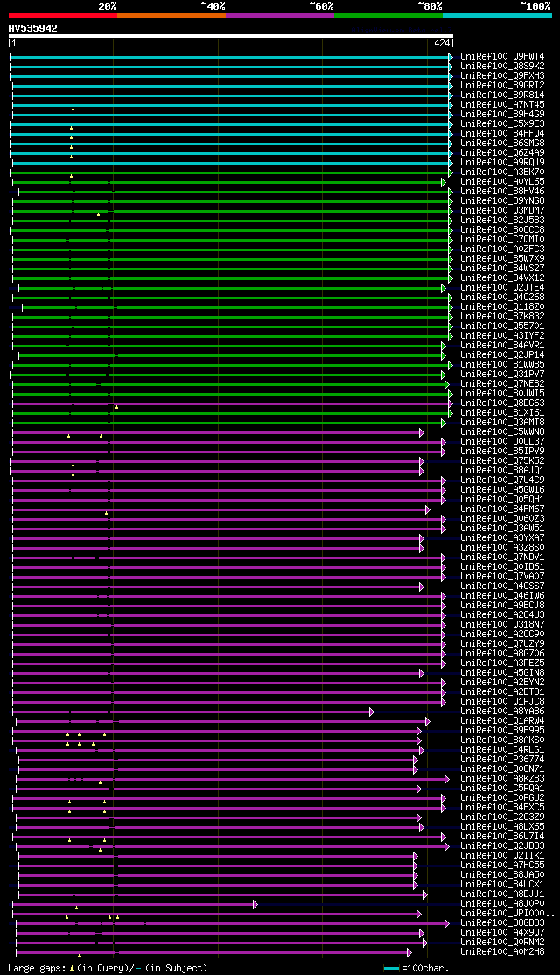560x975 pixels.
Task: Select the UniRef100_B4FFQ4 label
Action: [503, 134]
